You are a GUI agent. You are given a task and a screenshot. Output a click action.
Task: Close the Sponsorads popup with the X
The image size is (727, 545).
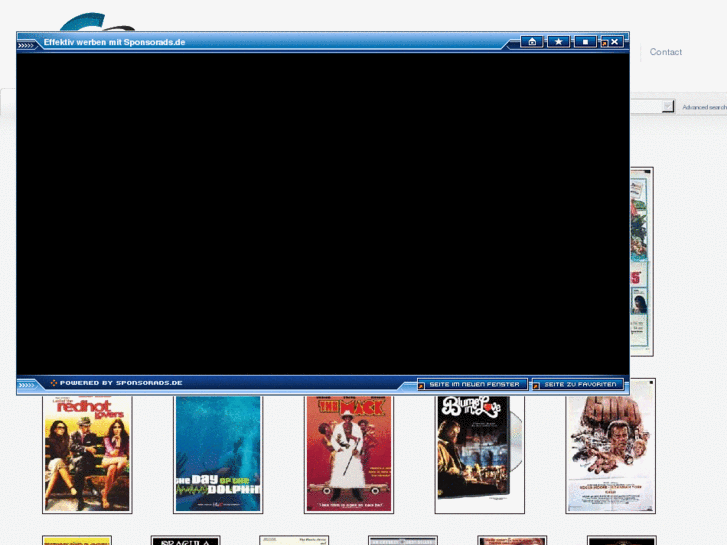613,42
